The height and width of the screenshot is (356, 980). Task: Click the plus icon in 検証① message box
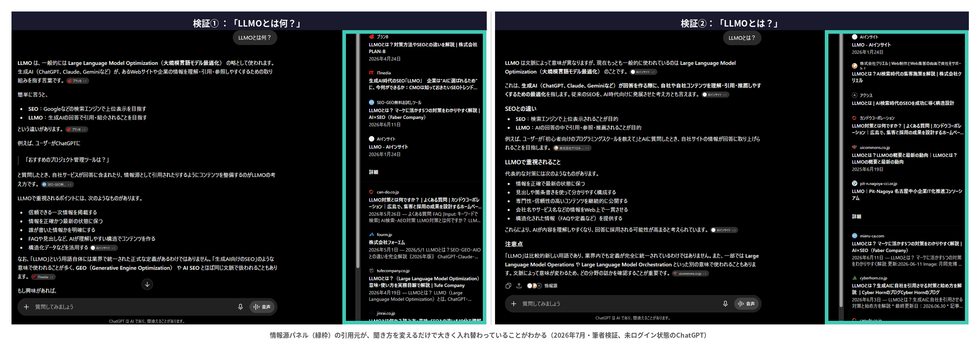(26, 306)
